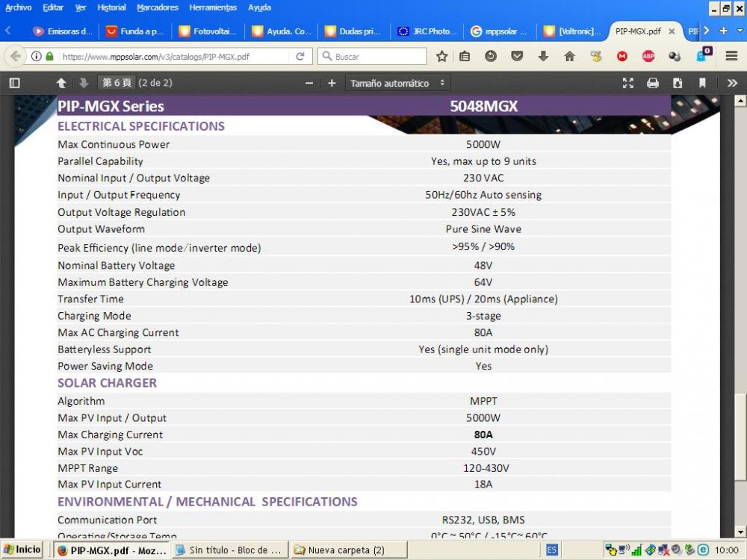This screenshot has height=560, width=747.
Task: Go to the previous PDF page
Action: [x=61, y=83]
